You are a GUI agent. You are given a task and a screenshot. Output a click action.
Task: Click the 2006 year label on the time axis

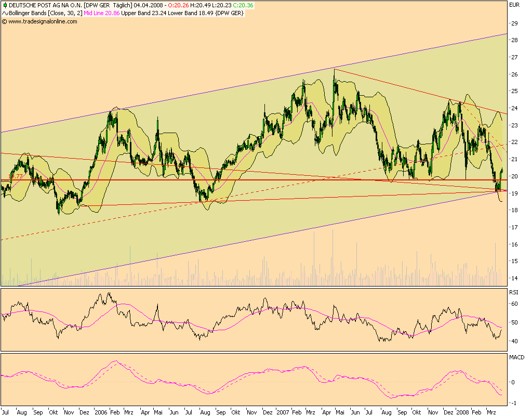[101, 411]
